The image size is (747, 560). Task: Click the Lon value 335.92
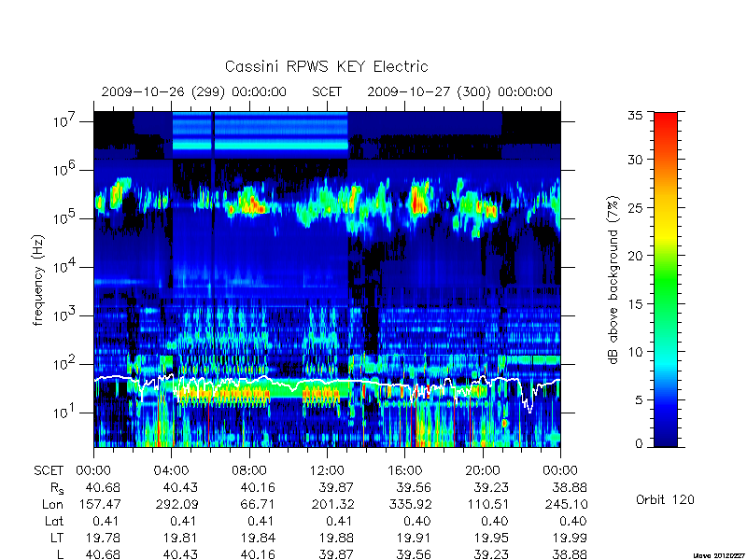click(410, 504)
